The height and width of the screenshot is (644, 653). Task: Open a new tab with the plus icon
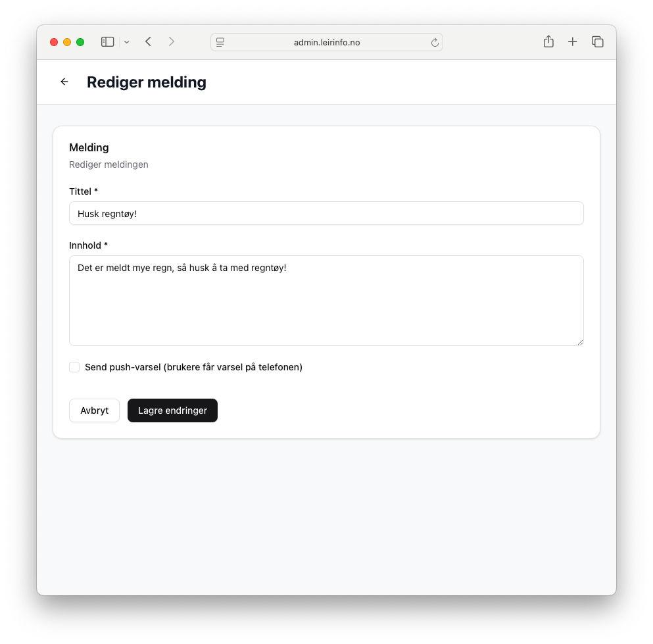(x=573, y=42)
